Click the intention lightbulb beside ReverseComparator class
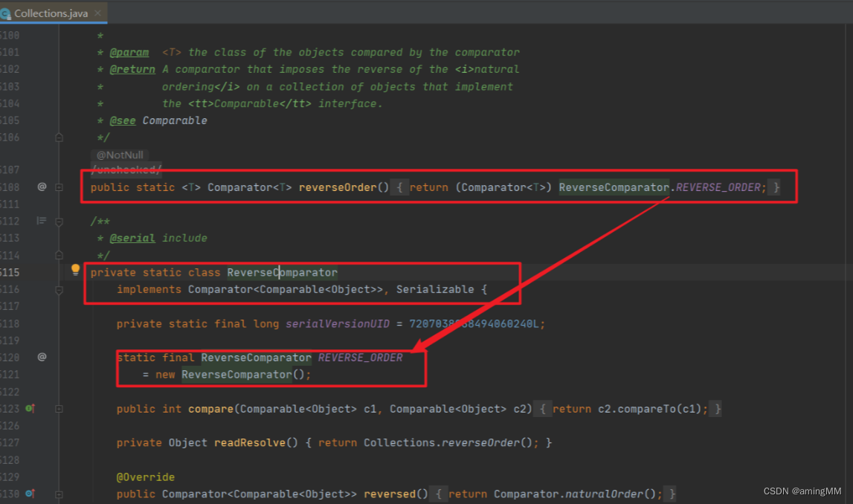Viewport: 853px width, 504px height. tap(75, 270)
